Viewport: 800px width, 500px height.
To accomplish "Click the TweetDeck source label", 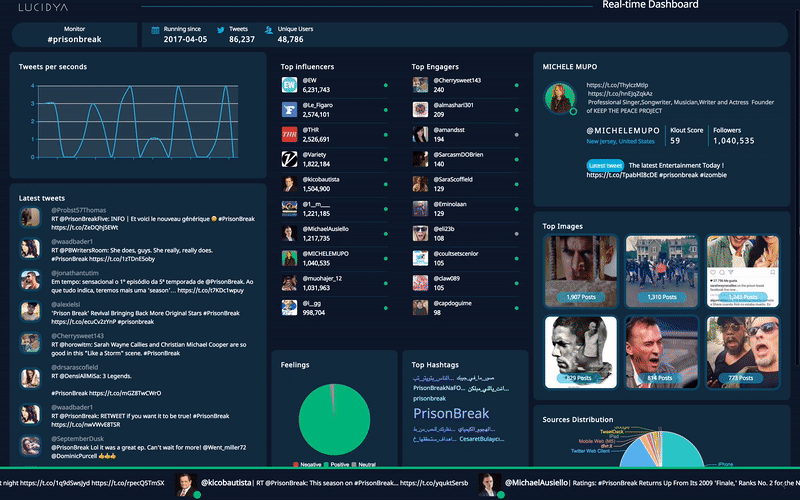I will (612, 432).
